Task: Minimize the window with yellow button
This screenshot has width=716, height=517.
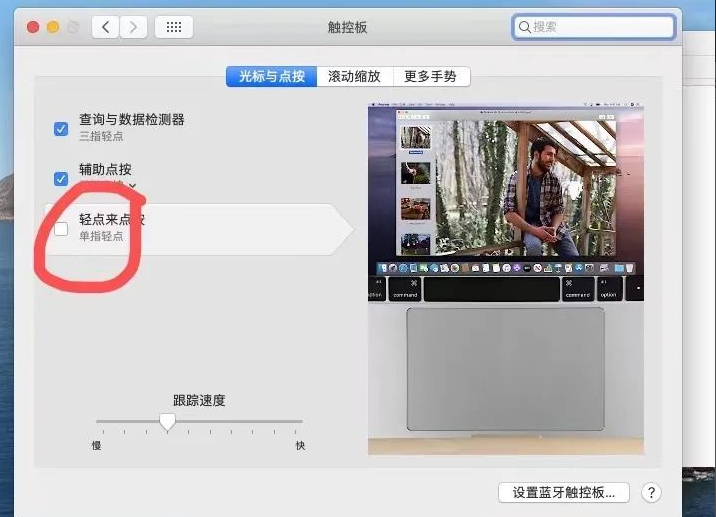Action: pyautogui.click(x=53, y=27)
